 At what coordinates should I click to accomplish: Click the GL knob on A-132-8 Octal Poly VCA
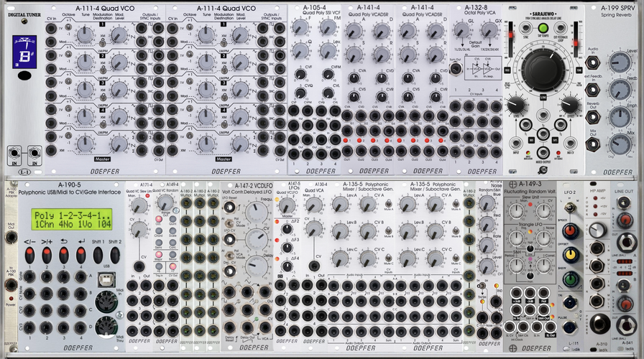[461, 30]
